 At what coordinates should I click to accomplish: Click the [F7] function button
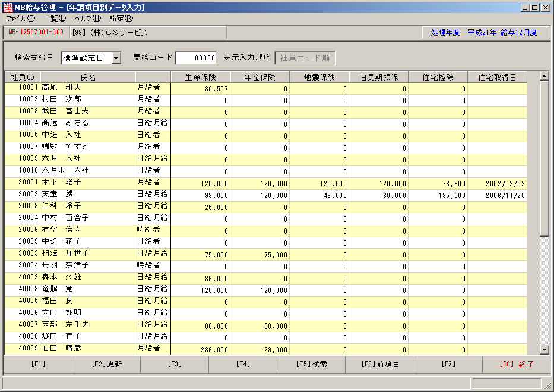point(448,364)
